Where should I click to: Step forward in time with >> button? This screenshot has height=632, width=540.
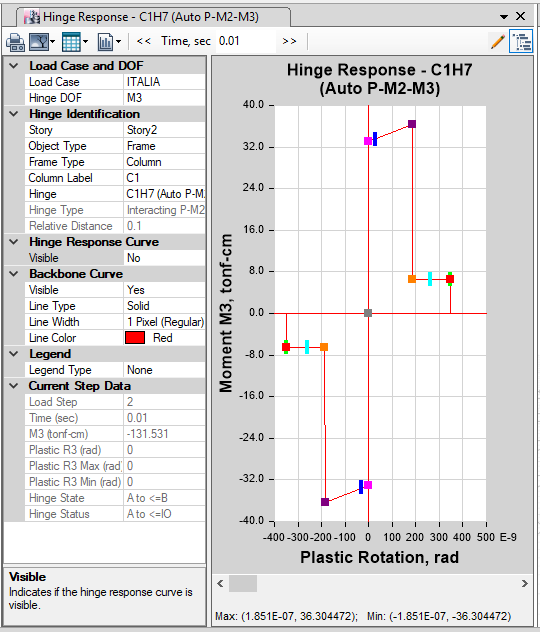[289, 41]
